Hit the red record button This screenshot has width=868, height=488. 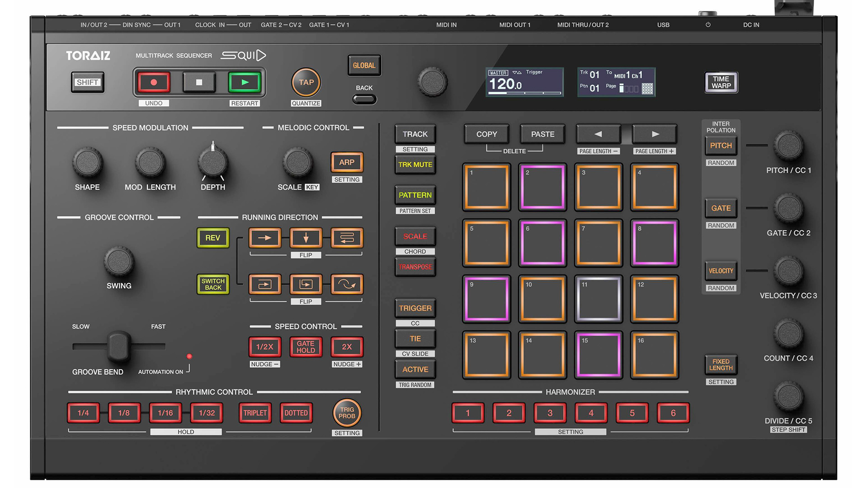pos(154,82)
